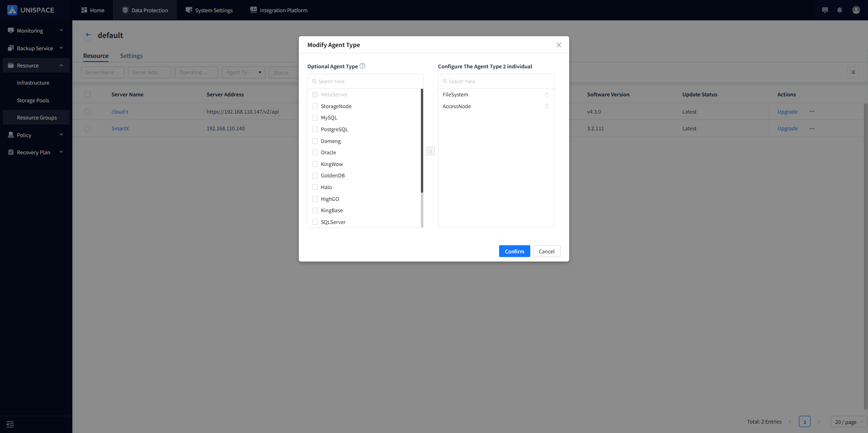Check the Dameng agent type
868x433 pixels.
tap(315, 141)
